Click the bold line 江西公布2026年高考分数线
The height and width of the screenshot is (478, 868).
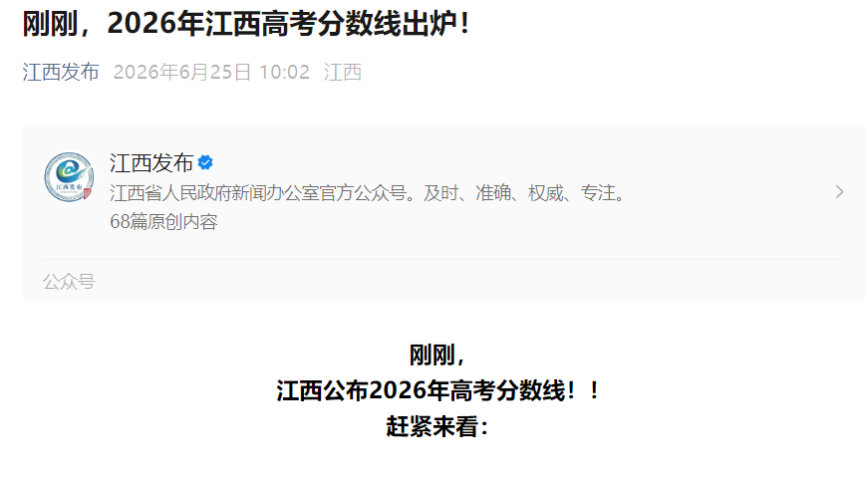pos(437,390)
